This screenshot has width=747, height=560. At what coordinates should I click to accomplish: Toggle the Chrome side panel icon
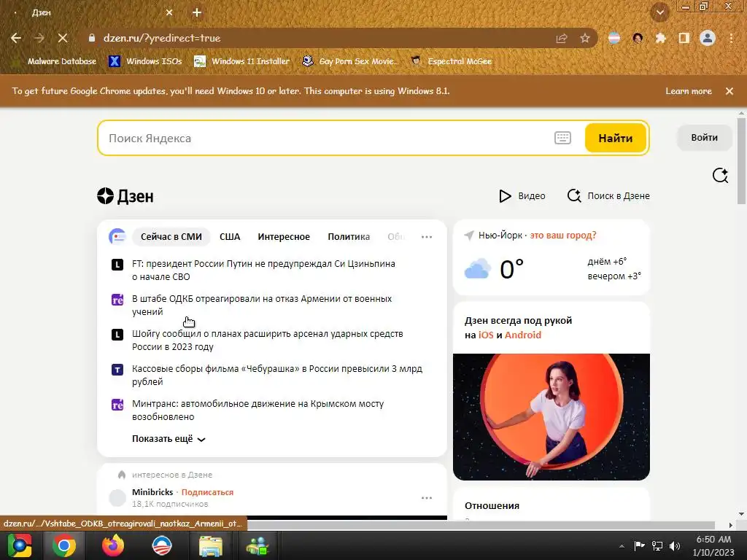coord(684,38)
